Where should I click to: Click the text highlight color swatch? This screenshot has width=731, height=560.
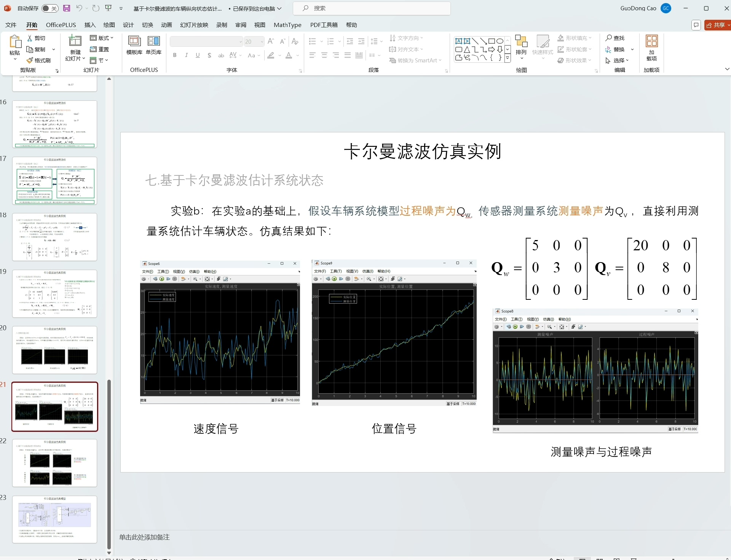[x=271, y=56]
